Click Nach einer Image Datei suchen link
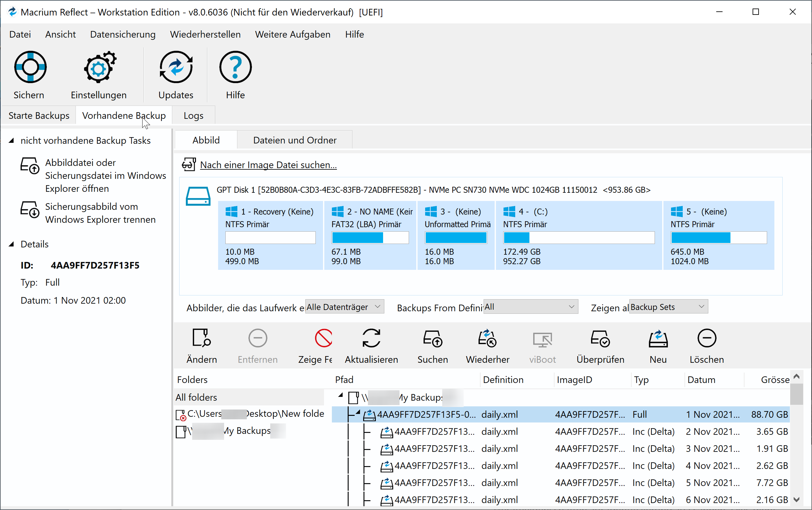Image resolution: width=812 pixels, height=510 pixels. 268,165
